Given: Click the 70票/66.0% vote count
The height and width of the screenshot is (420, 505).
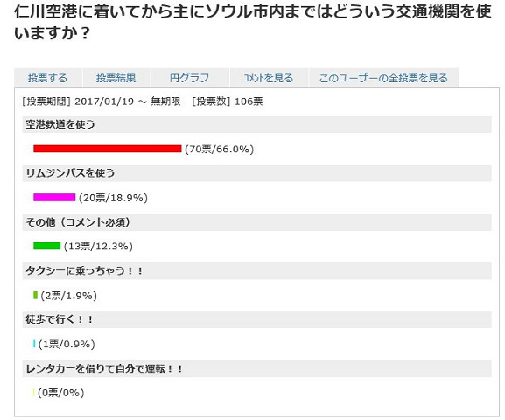Looking at the screenshot, I should [x=220, y=149].
